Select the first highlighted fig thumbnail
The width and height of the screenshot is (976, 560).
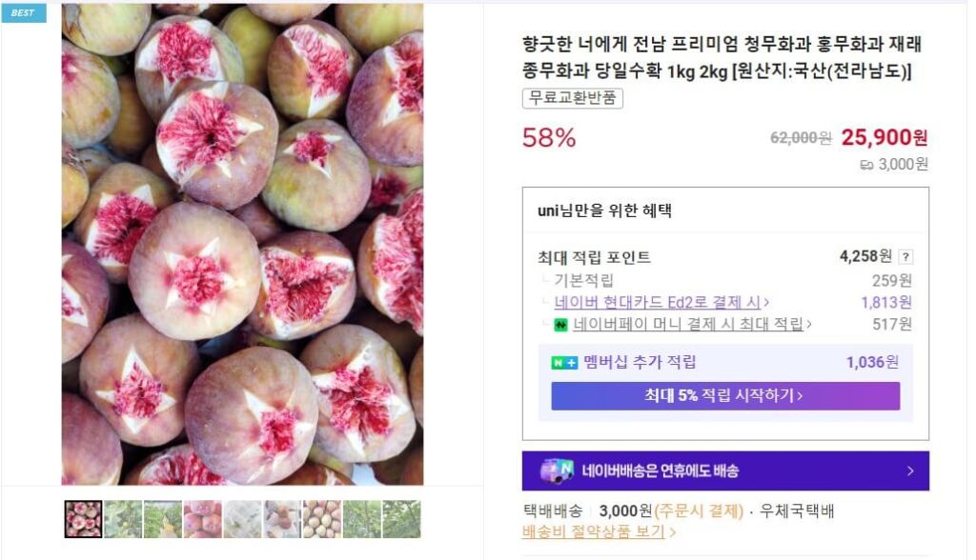[x=83, y=519]
